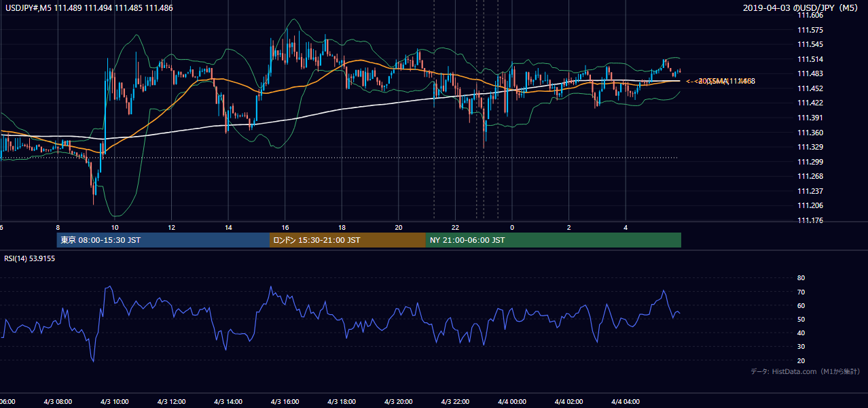Screen dimensions: 868x408
Task: Click RSI axis level 50
Action: [x=801, y=319]
